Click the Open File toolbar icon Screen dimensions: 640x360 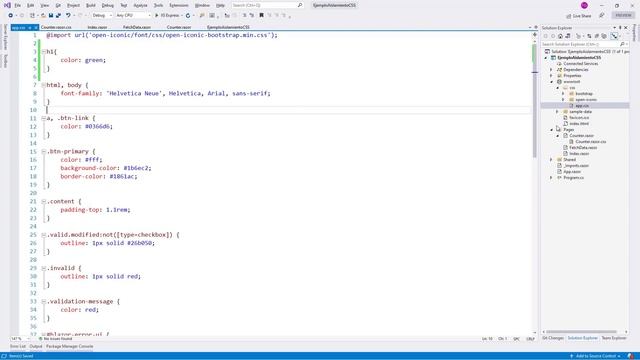(x=43, y=16)
